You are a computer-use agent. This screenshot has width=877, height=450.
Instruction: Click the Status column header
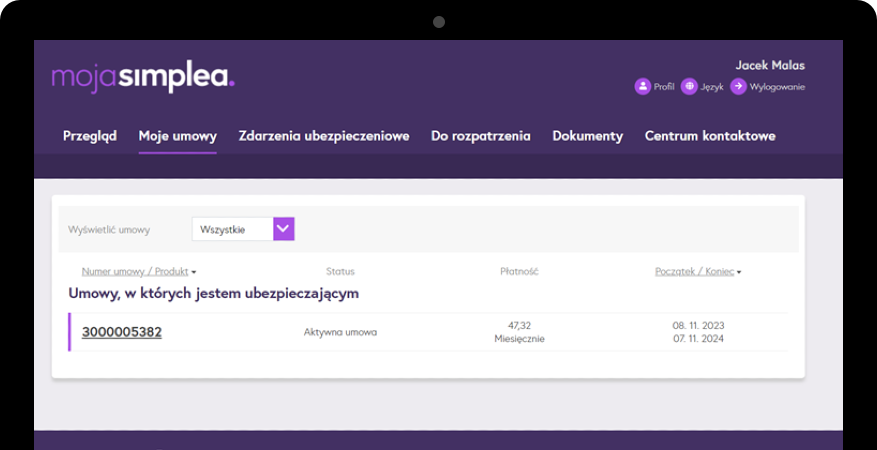pyautogui.click(x=340, y=271)
